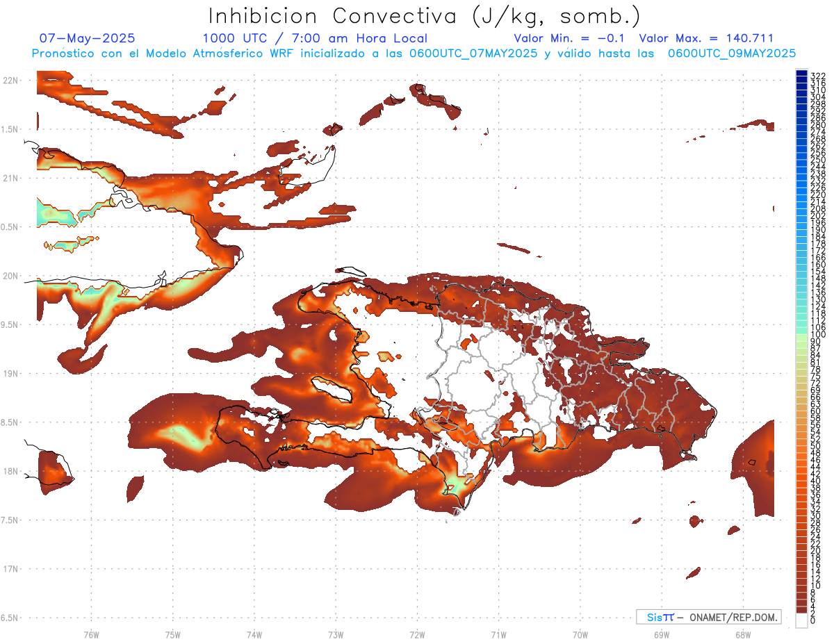
Task: Click the title "Inhibicion Convectiva (J/kg, somb.)"
Action: pos(425,16)
